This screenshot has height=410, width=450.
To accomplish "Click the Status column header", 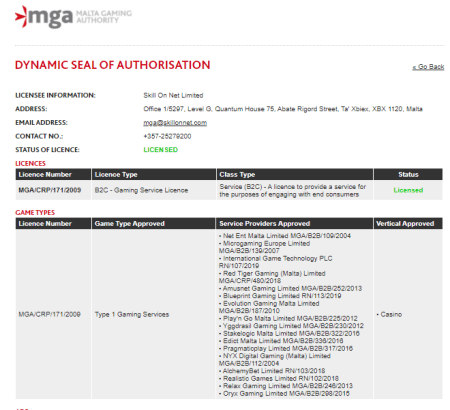I will (408, 175).
